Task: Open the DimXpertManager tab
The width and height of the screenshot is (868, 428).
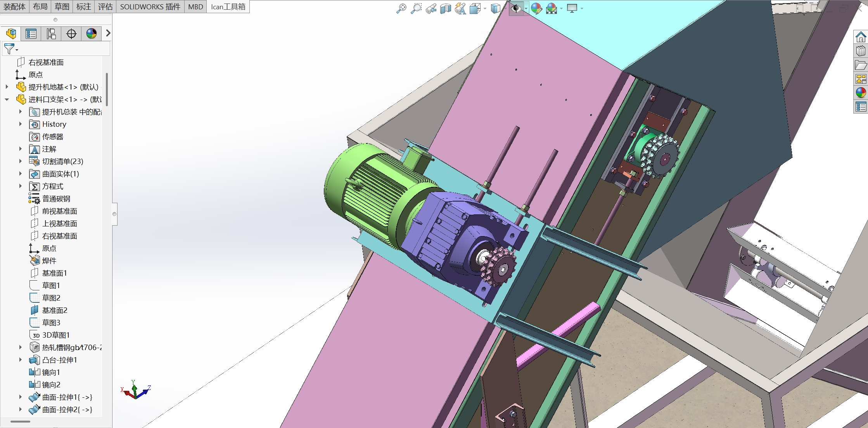Action: tap(71, 34)
